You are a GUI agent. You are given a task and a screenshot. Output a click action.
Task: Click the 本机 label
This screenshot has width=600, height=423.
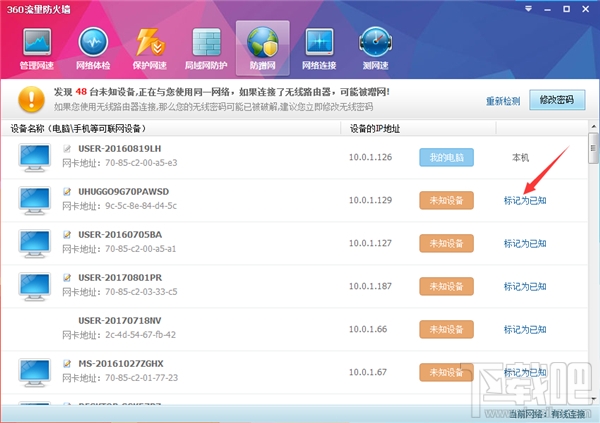point(520,157)
